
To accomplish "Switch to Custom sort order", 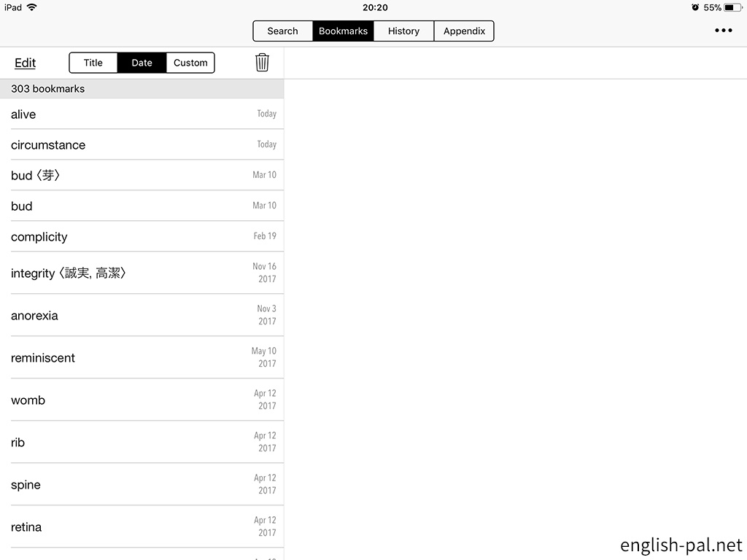I will click(190, 63).
